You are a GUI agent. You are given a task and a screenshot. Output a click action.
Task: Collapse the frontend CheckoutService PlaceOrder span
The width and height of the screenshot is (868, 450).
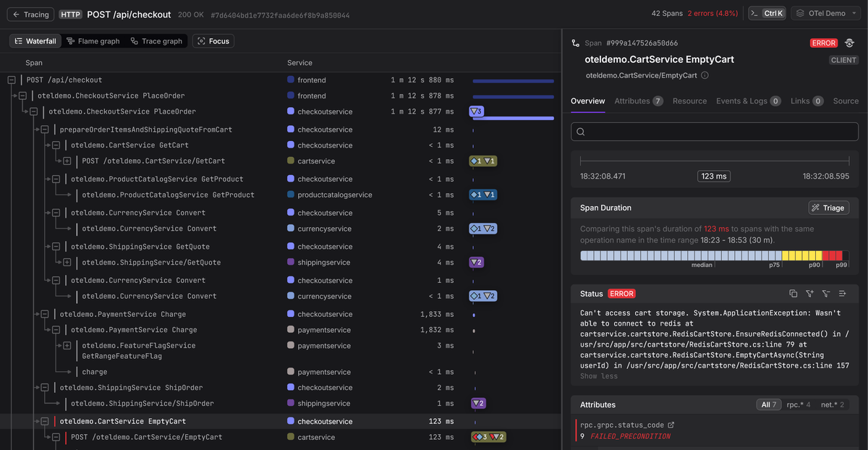(x=22, y=95)
